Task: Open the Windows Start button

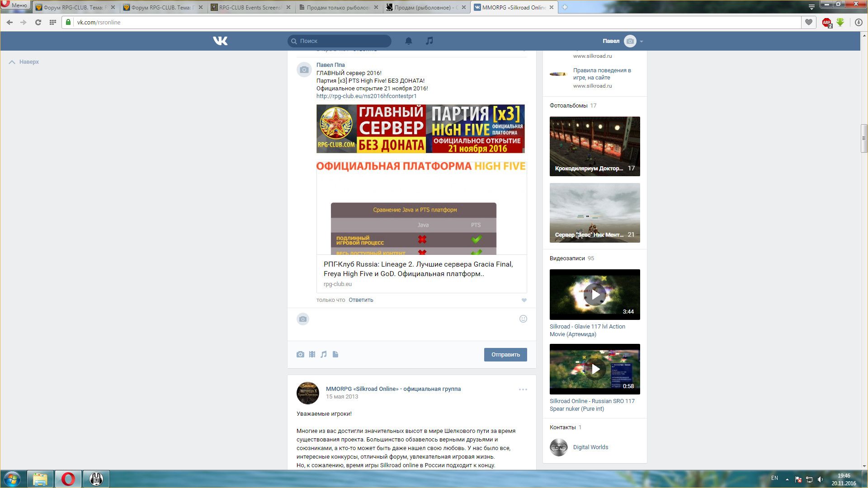Action: click(12, 479)
